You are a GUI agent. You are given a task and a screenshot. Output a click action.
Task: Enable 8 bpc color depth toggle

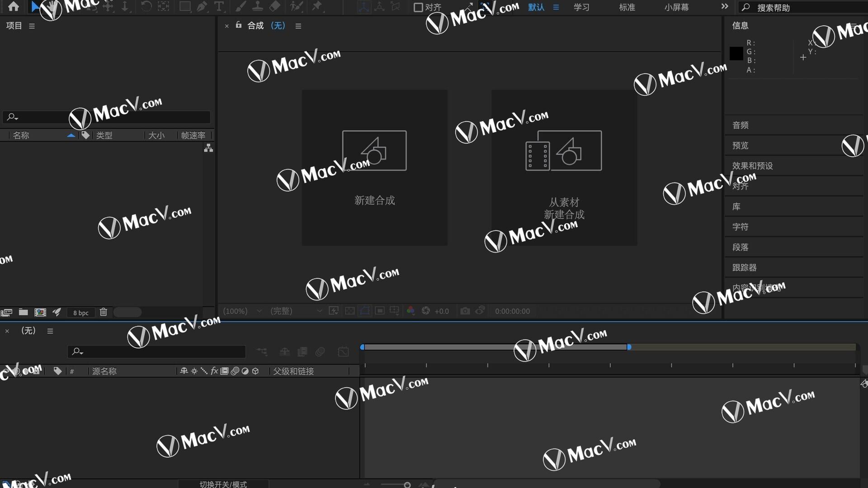(x=81, y=312)
